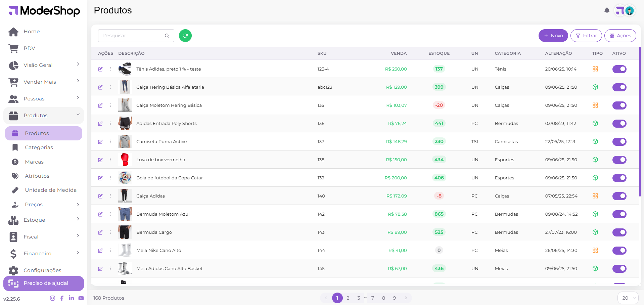Open more options for Calça Hering Básica Alfaiataria

[110, 87]
